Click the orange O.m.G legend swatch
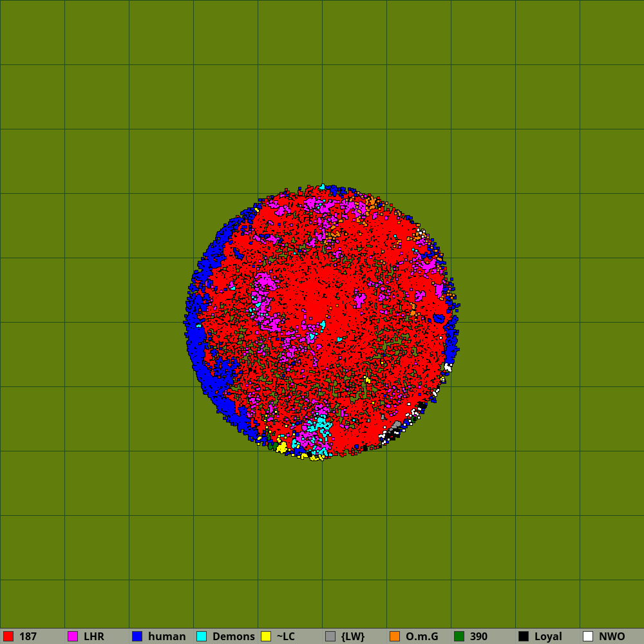Image resolution: width=644 pixels, height=644 pixels. click(395, 636)
